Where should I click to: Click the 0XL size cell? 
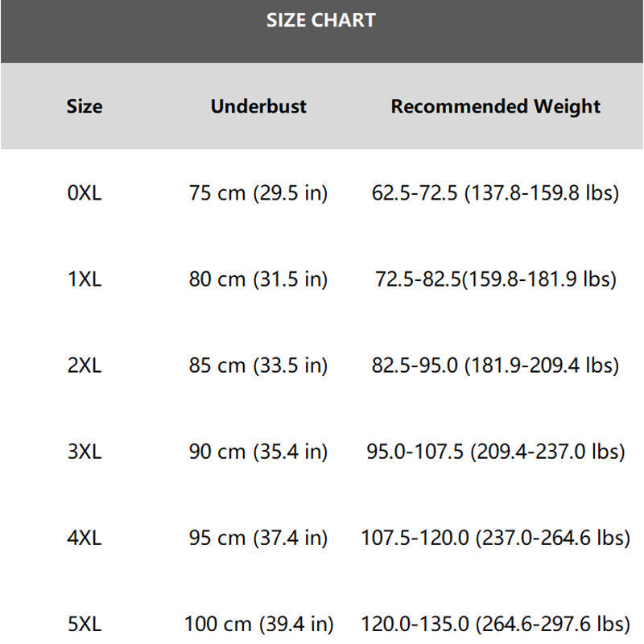click(x=85, y=192)
